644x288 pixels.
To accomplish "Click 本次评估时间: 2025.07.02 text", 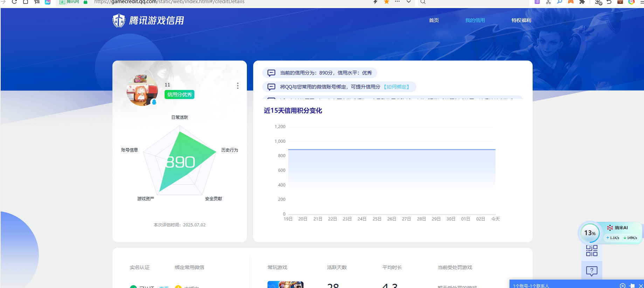I will click(x=180, y=225).
